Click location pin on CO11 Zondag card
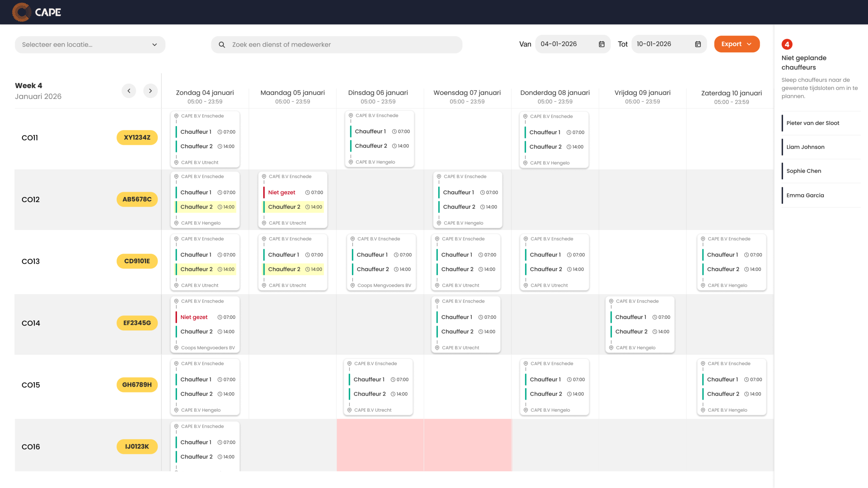 (x=176, y=116)
